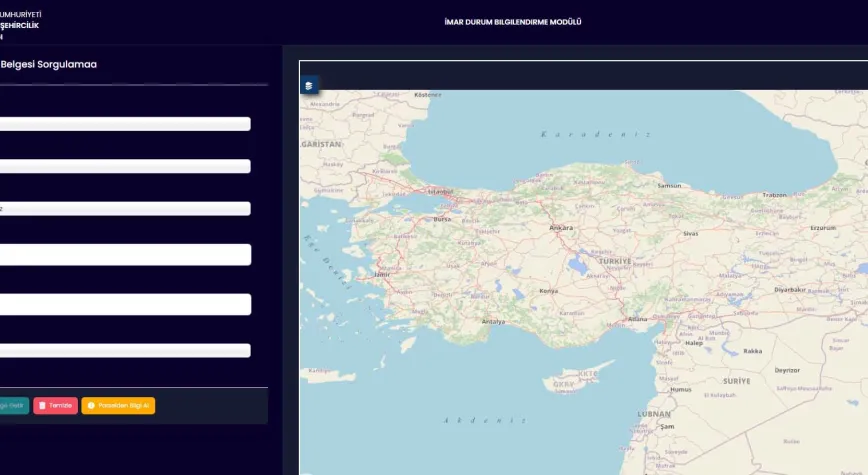Viewport: 868px width, 475px height.
Task: Click Antalya on the map
Action: tap(493, 322)
